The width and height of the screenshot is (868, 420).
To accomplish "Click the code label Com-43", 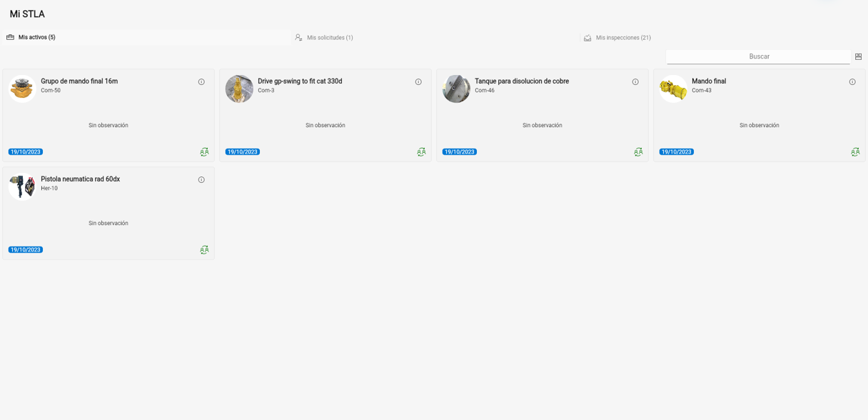I will pos(702,91).
